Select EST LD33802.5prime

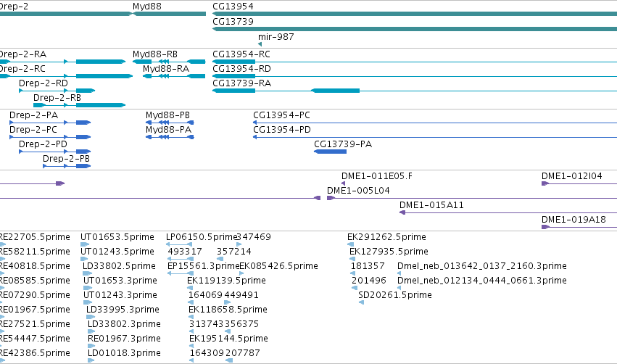tap(119, 266)
